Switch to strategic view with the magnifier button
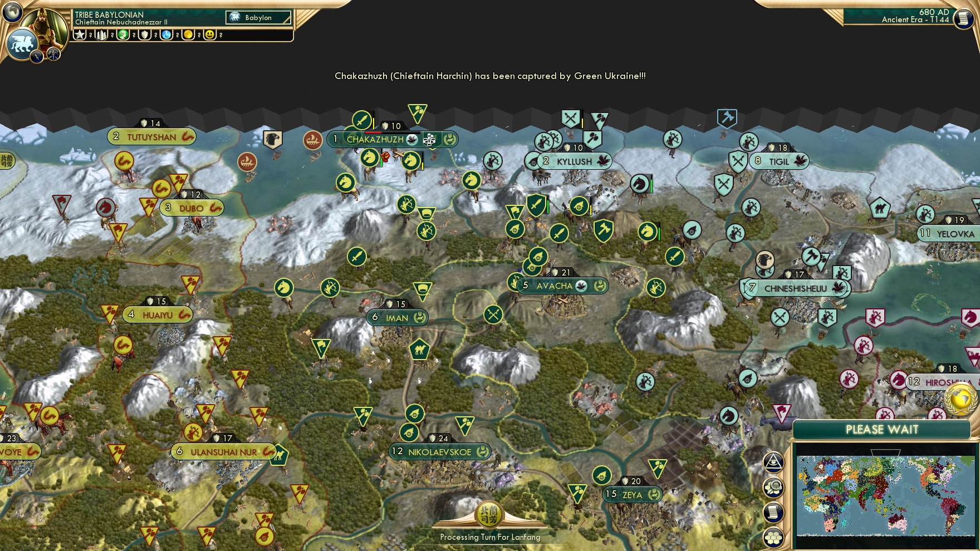The width and height of the screenshot is (980, 551). click(775, 486)
